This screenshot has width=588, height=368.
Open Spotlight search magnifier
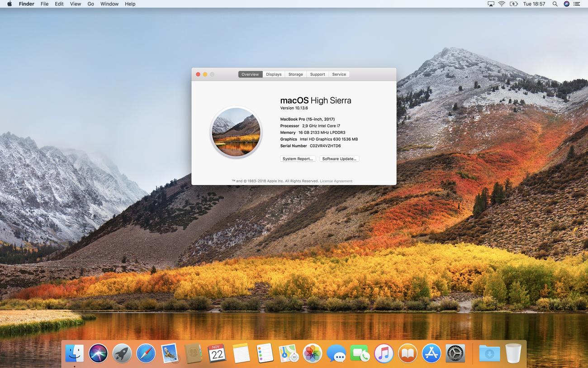coord(556,4)
